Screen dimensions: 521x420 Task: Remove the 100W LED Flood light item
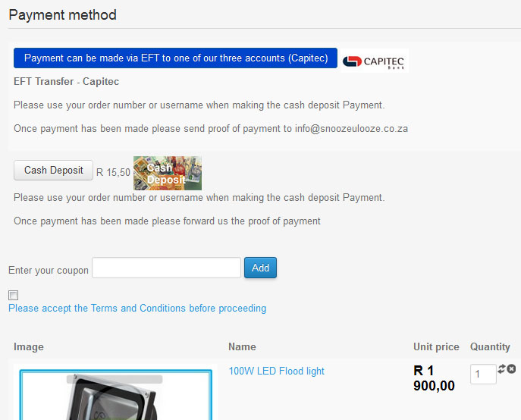[511, 369]
